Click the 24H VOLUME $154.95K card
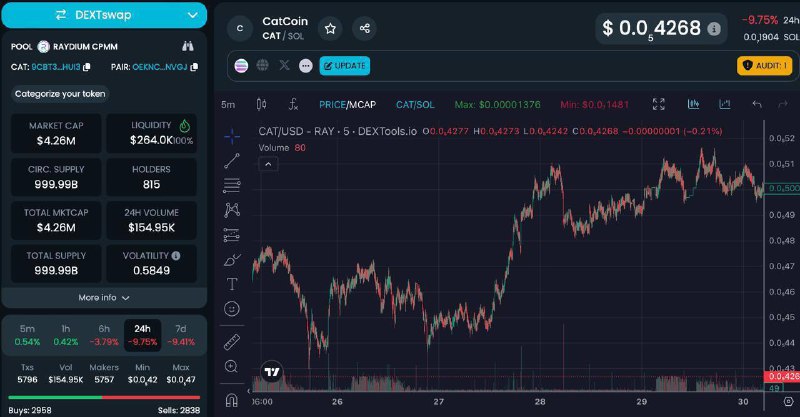800x417 pixels. pos(152,220)
